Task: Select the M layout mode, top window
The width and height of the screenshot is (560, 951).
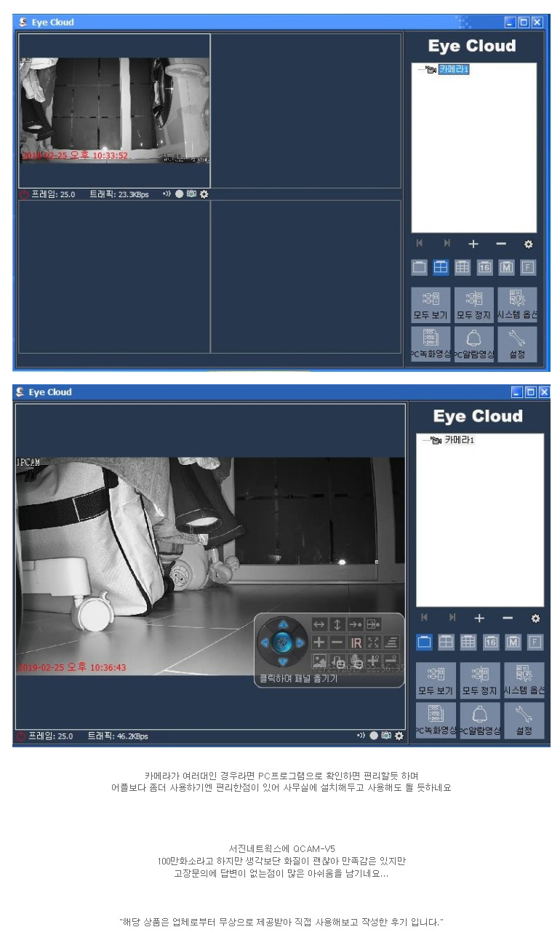Action: click(506, 267)
